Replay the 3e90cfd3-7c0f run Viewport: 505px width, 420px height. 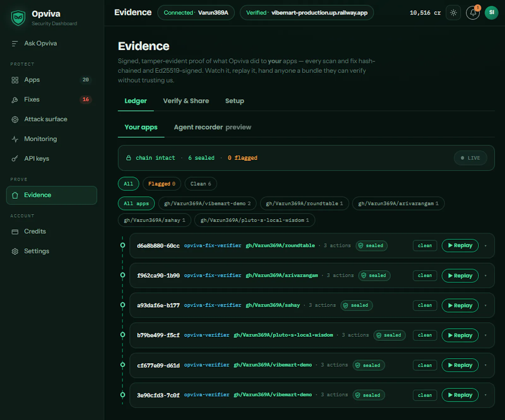pos(460,395)
